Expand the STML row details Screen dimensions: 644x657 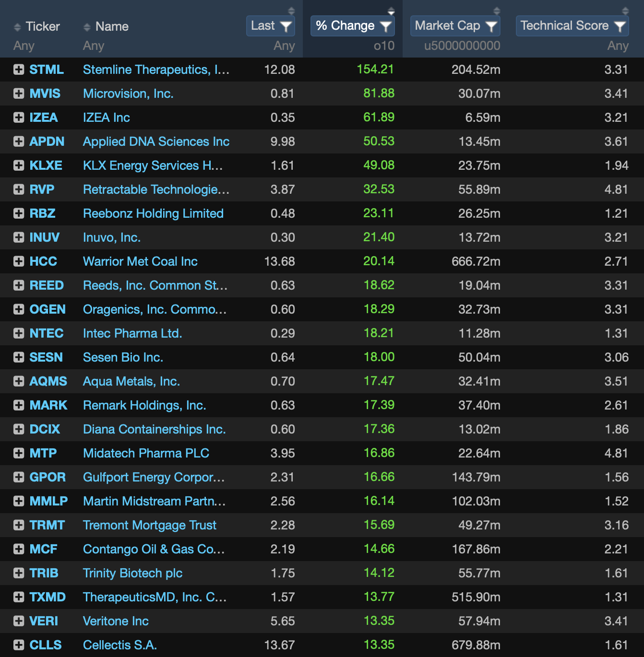click(x=19, y=70)
